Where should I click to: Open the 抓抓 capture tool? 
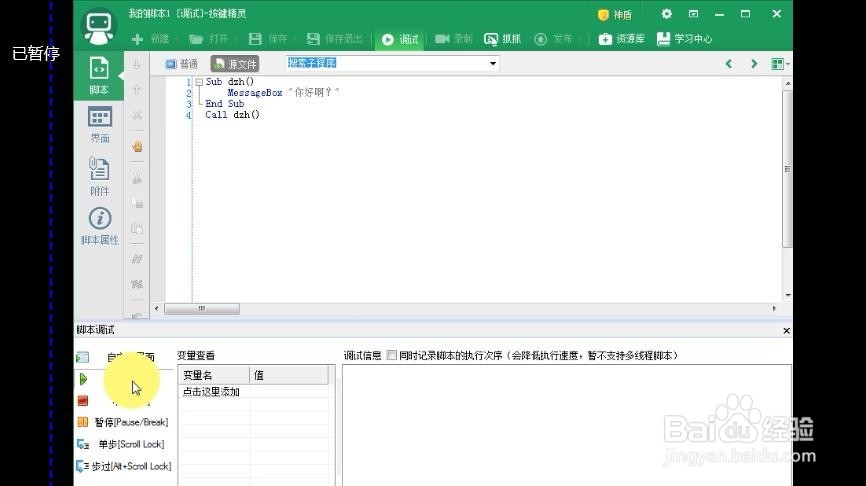pos(503,39)
